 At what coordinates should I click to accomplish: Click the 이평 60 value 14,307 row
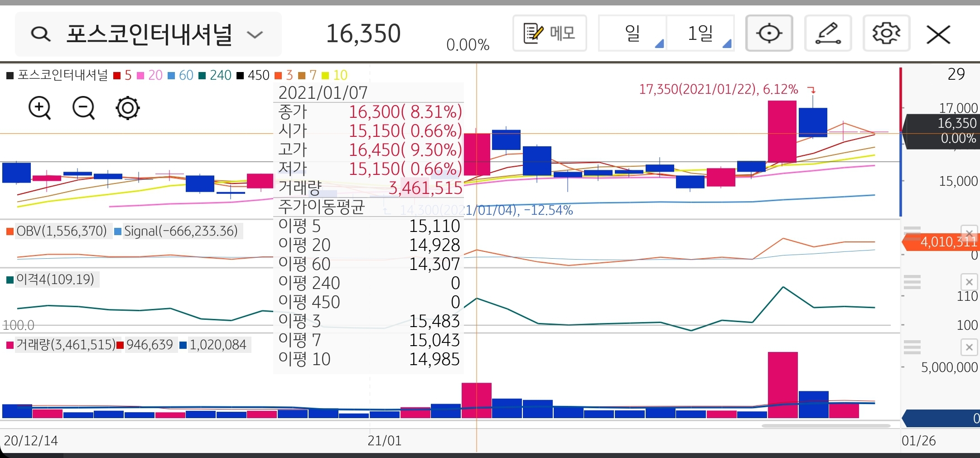click(369, 264)
